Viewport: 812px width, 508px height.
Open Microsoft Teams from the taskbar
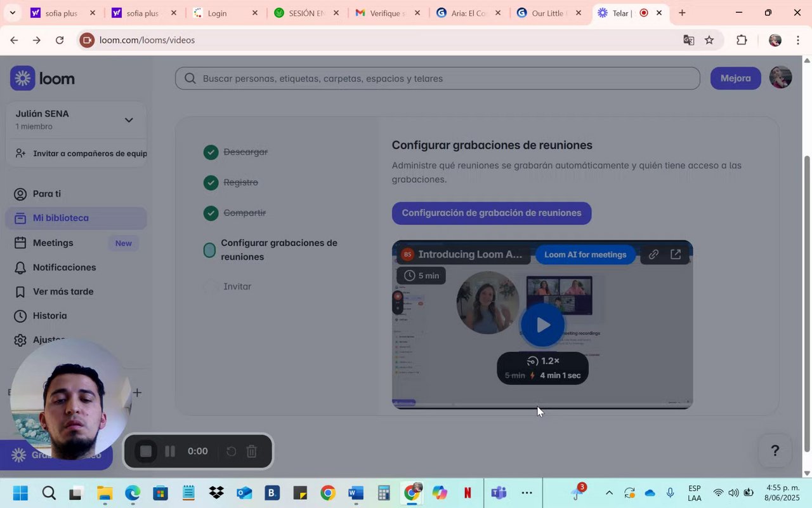click(499, 493)
